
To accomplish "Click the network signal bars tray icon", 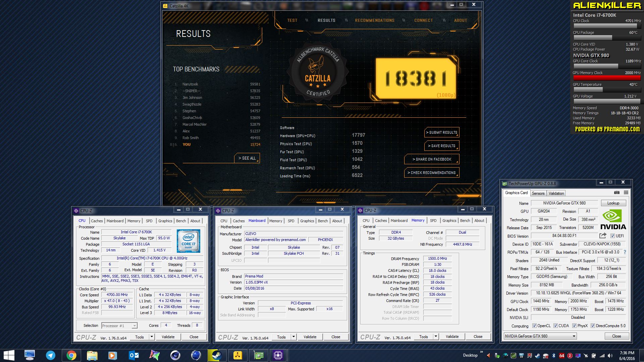I will 602,356.
